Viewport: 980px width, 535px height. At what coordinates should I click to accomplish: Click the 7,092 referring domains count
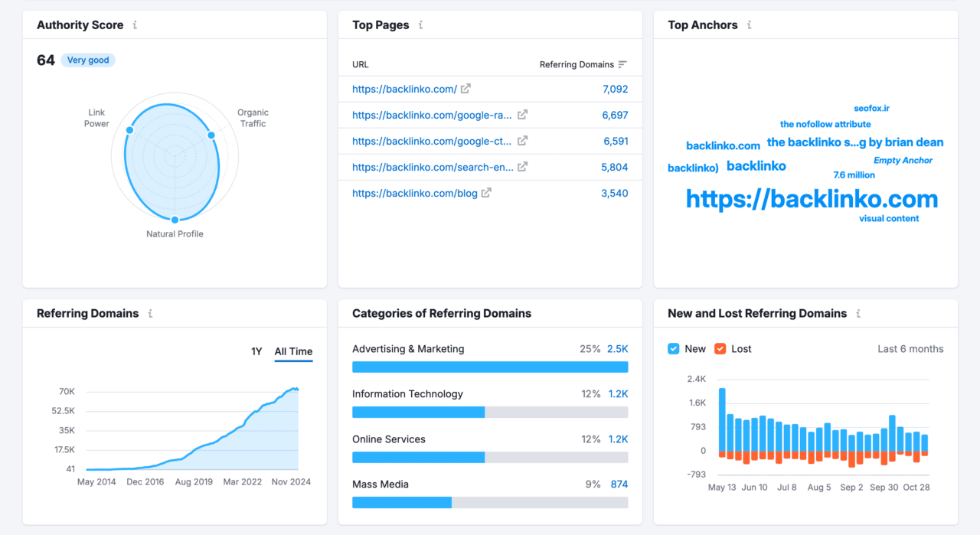click(x=617, y=89)
